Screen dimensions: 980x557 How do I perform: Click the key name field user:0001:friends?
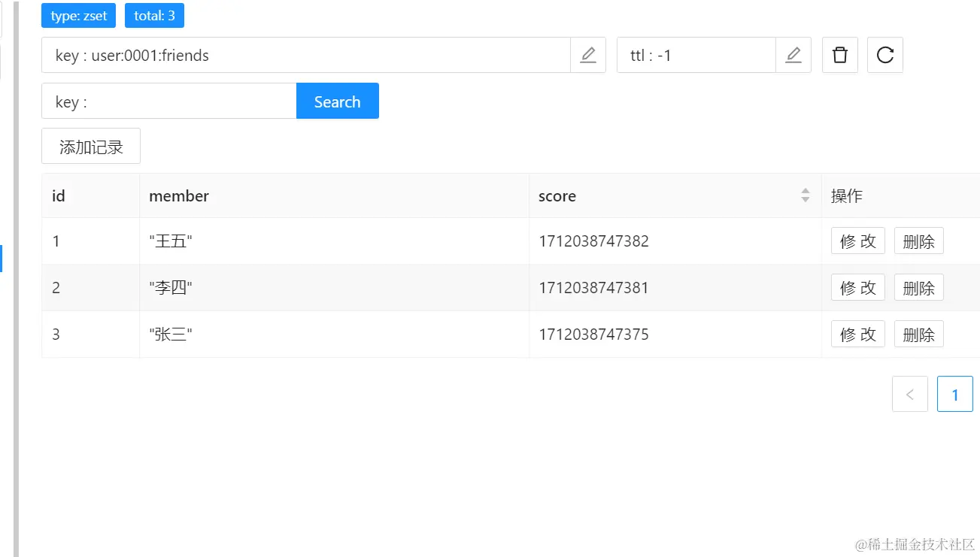tap(306, 55)
